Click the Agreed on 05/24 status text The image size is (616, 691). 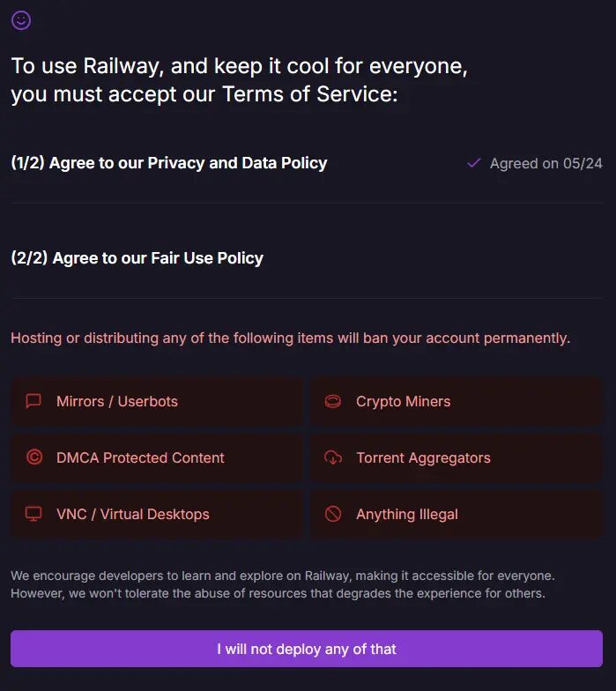tap(546, 164)
